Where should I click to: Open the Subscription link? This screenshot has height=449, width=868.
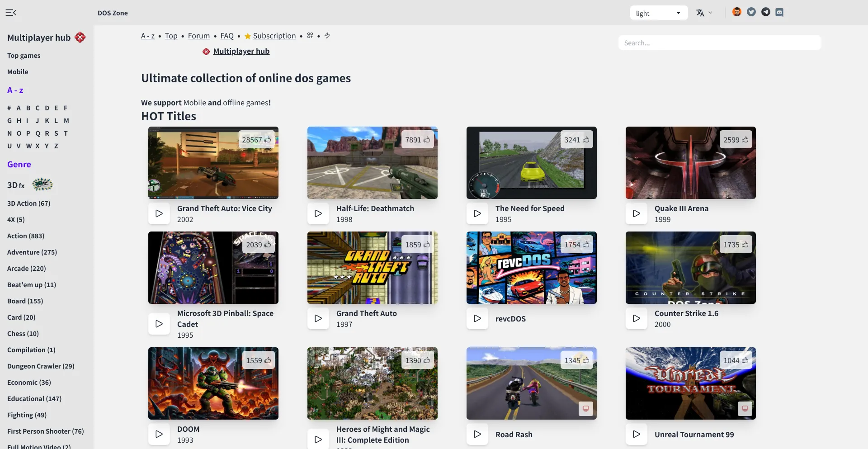[x=274, y=36]
